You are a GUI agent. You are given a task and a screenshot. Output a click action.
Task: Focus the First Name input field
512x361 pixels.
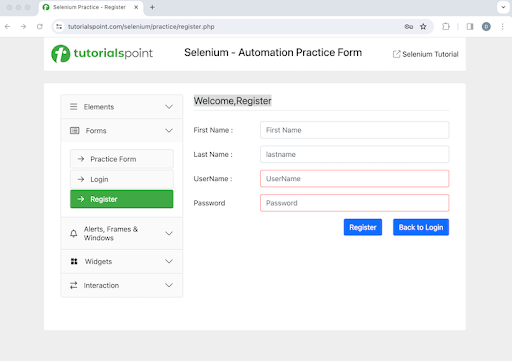coord(355,130)
